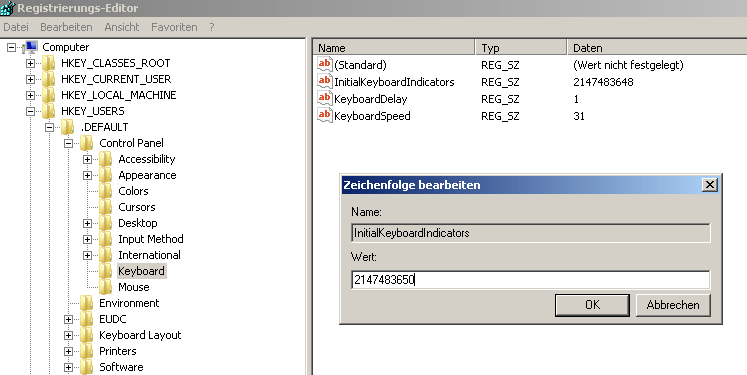Collapse the HKEY_USERS hive
The image size is (747, 375).
30,111
